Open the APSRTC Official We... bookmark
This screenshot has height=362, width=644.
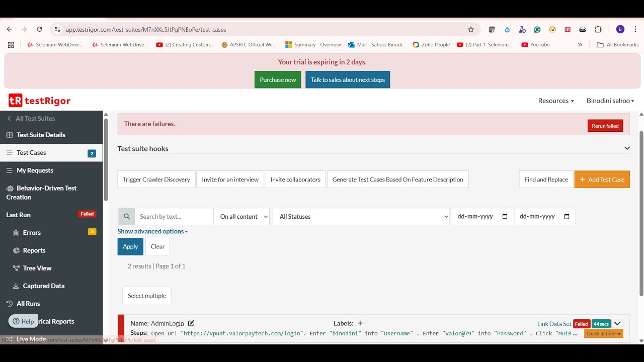pos(249,45)
